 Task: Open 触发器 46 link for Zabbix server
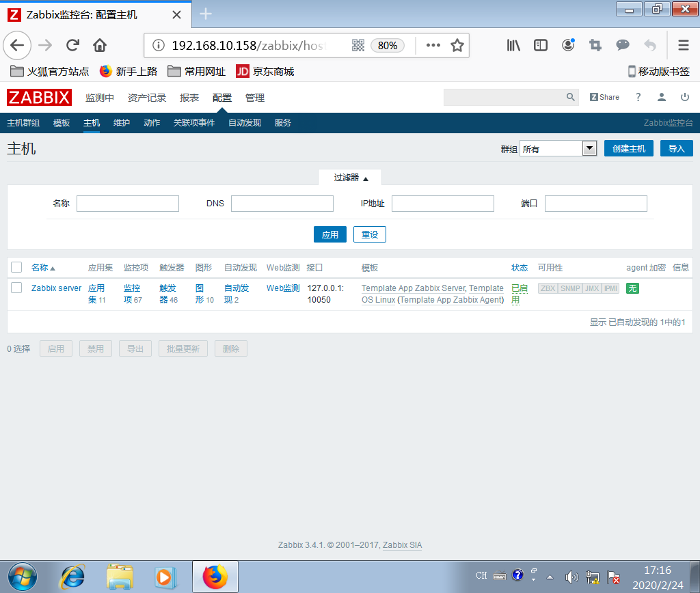coord(168,294)
